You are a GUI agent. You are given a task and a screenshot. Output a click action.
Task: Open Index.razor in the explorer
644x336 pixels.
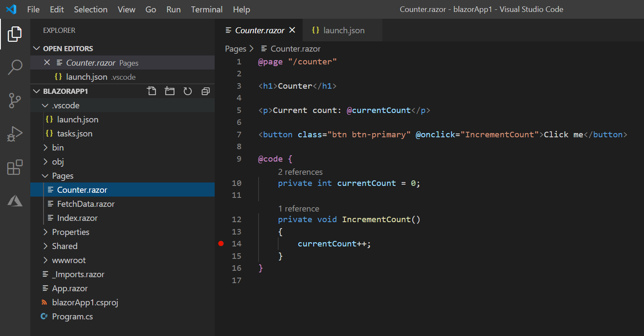tap(77, 218)
